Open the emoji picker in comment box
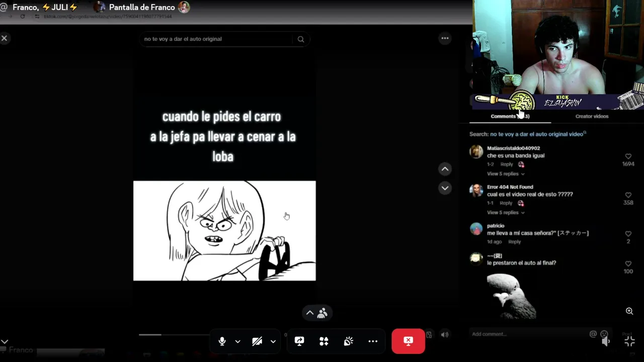Image resolution: width=644 pixels, height=362 pixels. tap(604, 334)
